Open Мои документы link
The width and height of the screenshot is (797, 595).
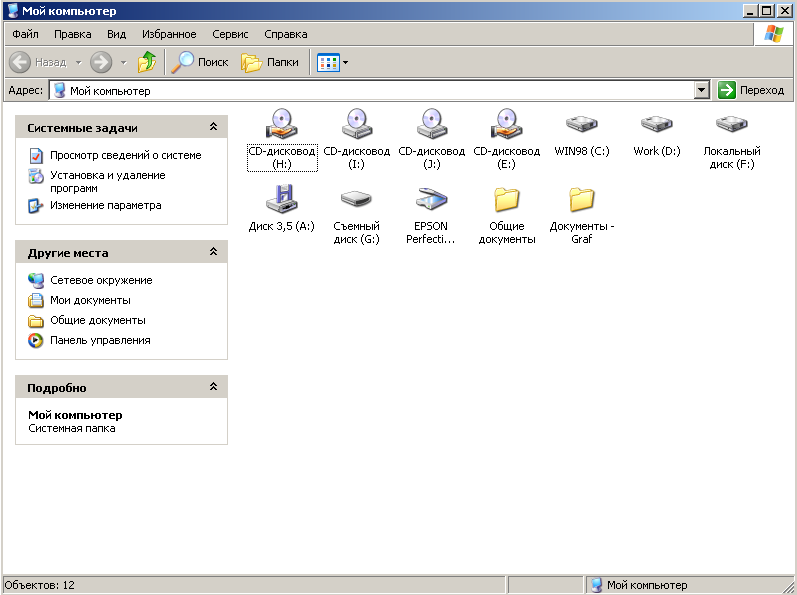click(x=90, y=300)
